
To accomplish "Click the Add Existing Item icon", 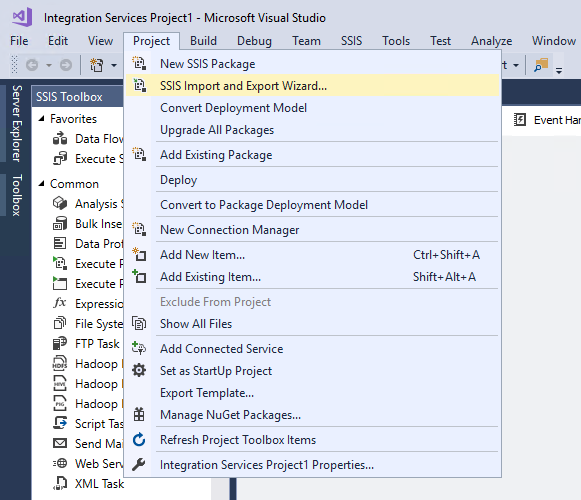I will (x=139, y=277).
